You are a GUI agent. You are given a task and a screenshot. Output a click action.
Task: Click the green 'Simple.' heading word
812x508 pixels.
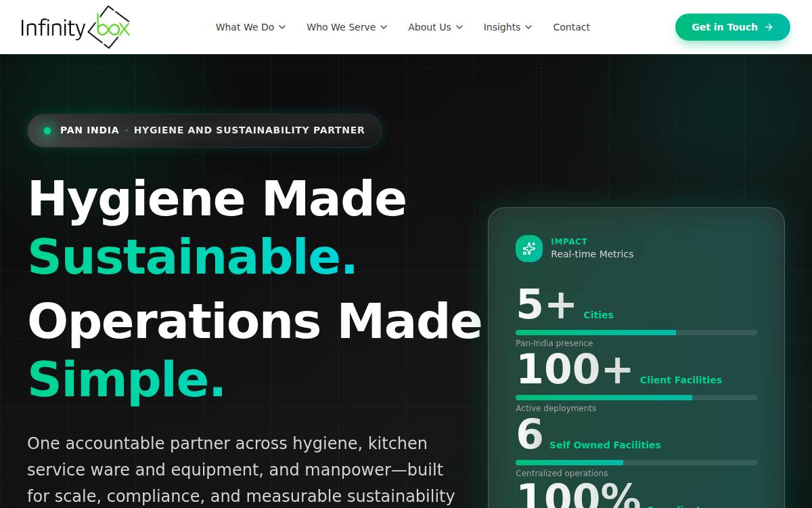pos(127,379)
